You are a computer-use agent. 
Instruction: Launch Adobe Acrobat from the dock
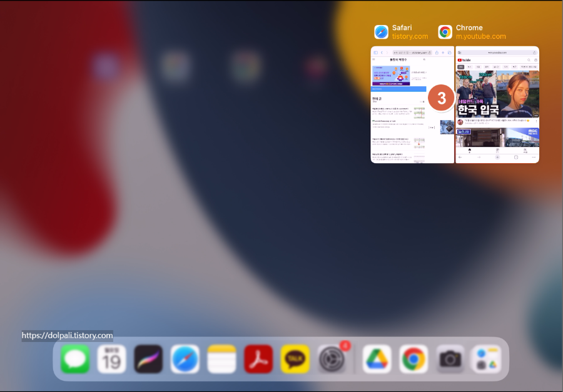(258, 359)
